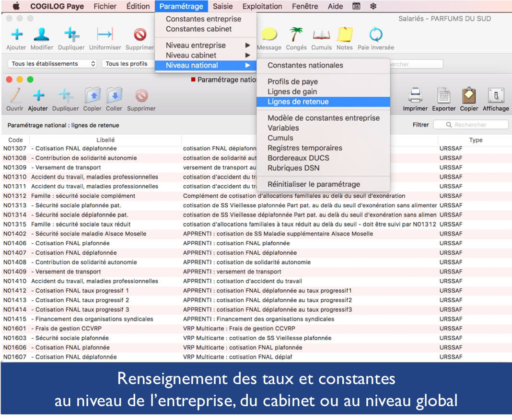This screenshot has height=420, width=512.
Task: Choose Constantes cabinet menu item
Action: [x=206, y=29]
